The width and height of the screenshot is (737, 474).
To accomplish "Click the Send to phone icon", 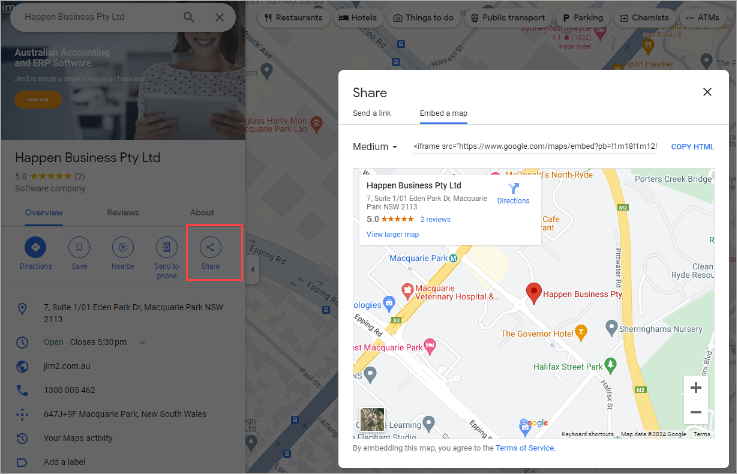I will point(166,247).
